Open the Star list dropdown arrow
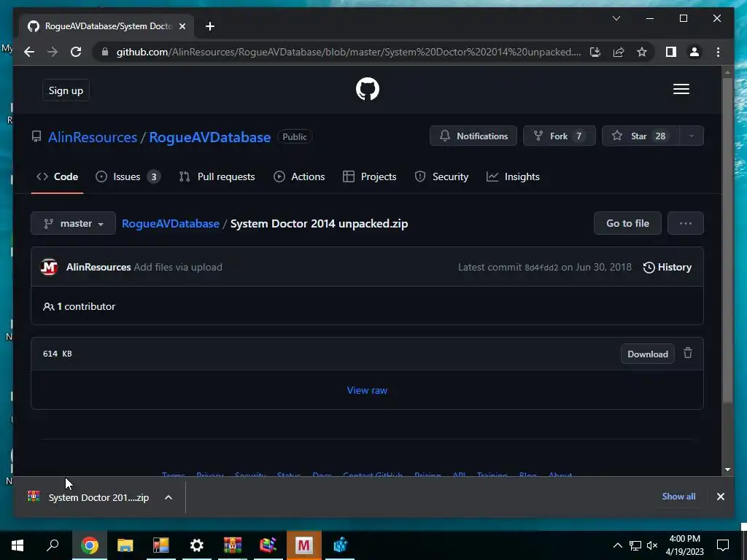Image resolution: width=747 pixels, height=560 pixels. pos(692,136)
